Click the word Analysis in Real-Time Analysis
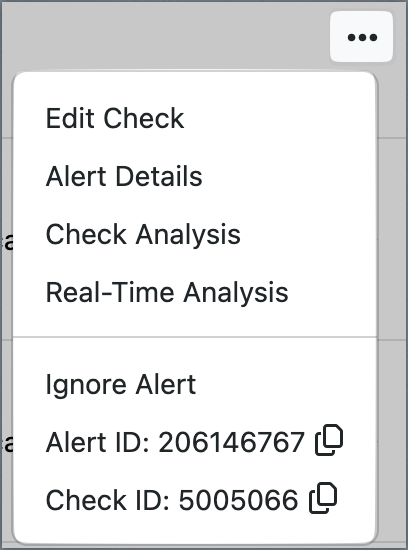The width and height of the screenshot is (408, 550). click(236, 293)
